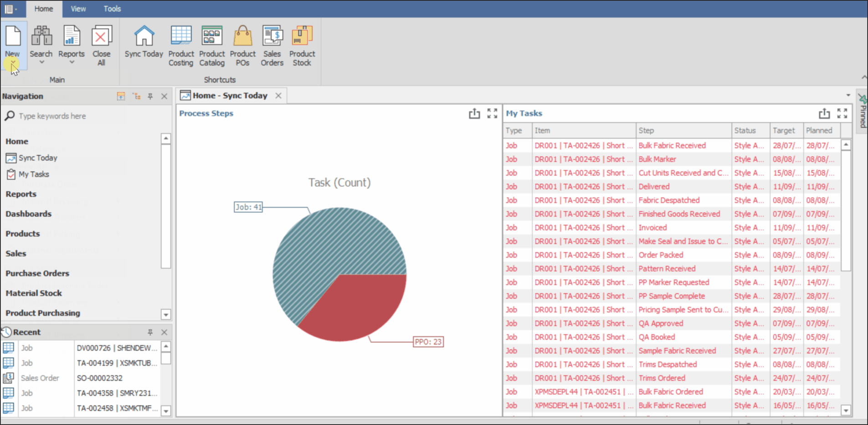Click the Navigation tree view icon
Viewport: 868px width, 425px height.
point(136,96)
